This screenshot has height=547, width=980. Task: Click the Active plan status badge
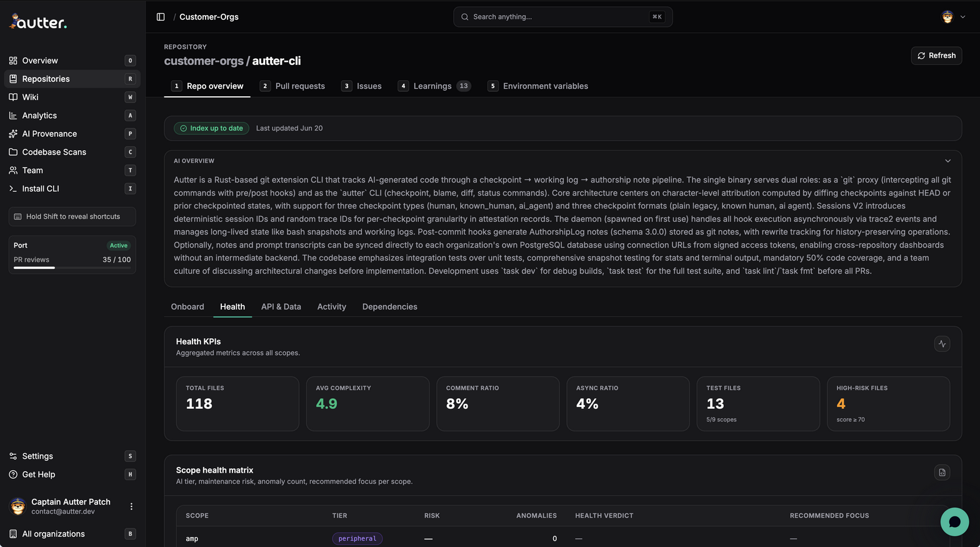click(119, 246)
